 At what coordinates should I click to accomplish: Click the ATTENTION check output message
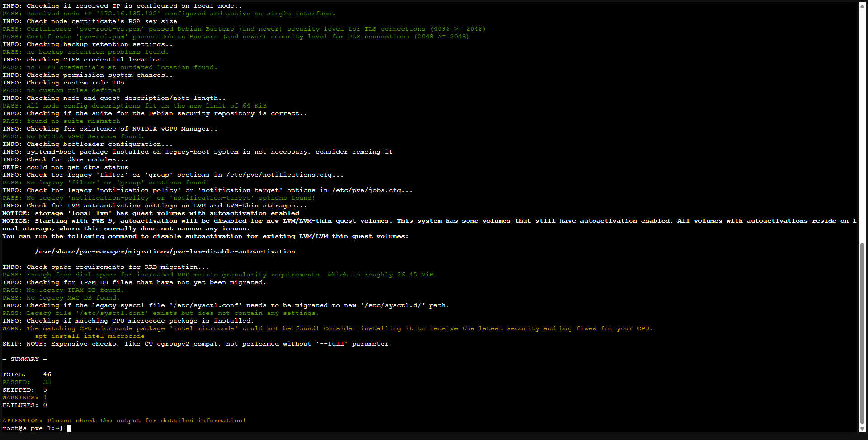124,421
